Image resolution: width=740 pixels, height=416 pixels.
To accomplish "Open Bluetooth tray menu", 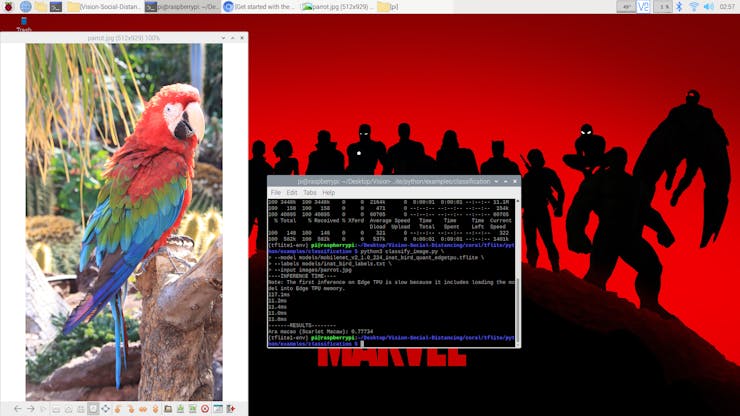I will click(679, 7).
